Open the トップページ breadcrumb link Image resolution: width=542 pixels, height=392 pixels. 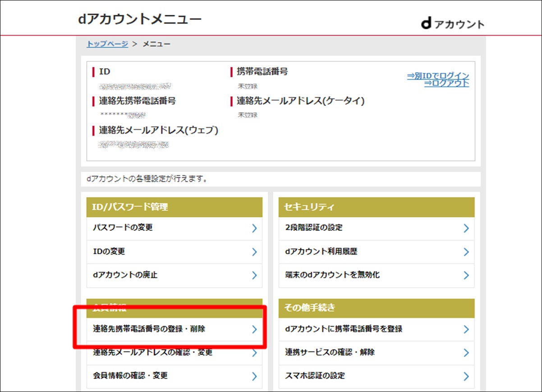tap(107, 44)
